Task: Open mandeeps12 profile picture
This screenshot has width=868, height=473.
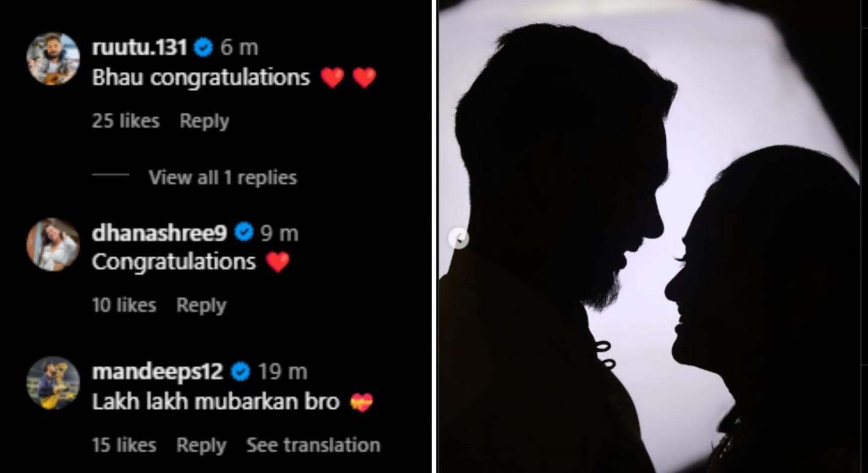Action: (x=53, y=383)
